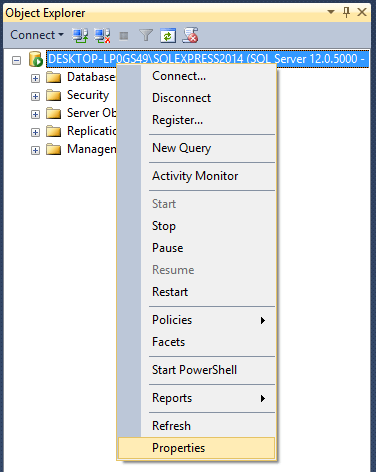Expand the Replication node
The image size is (376, 472).
coord(35,132)
